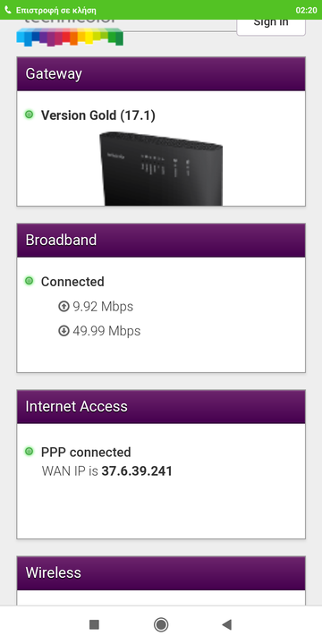
Task: Select the Version Gold (17.1) text
Action: 98,115
